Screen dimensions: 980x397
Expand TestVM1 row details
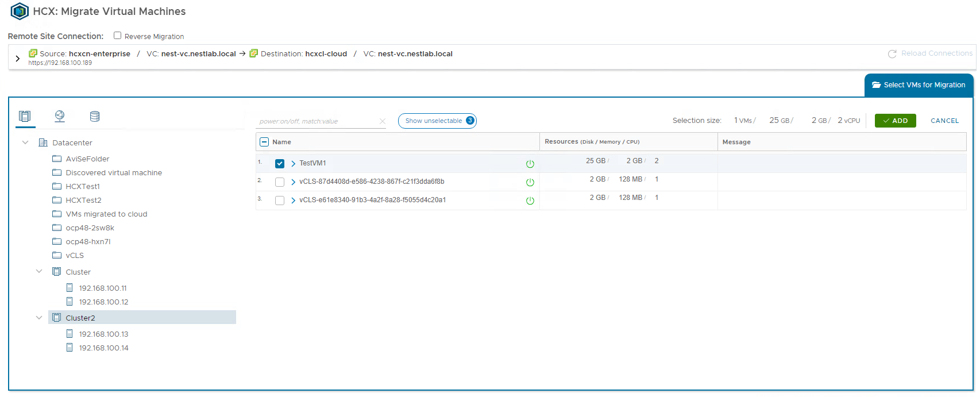point(293,164)
